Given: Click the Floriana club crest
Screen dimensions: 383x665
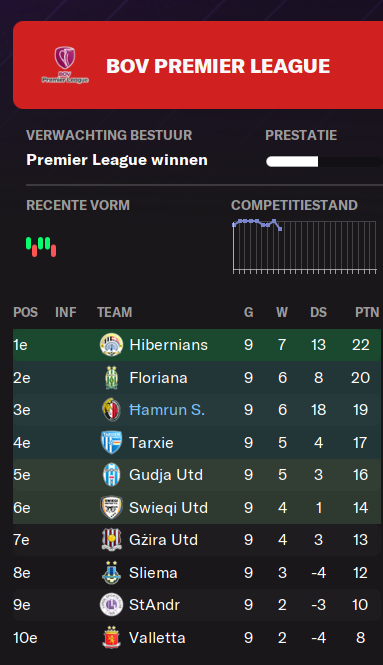Looking at the screenshot, I should click(112, 377).
